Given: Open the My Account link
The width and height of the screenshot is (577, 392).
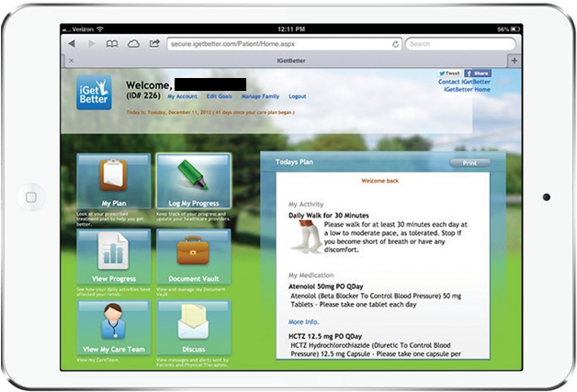Looking at the screenshot, I should point(182,96).
